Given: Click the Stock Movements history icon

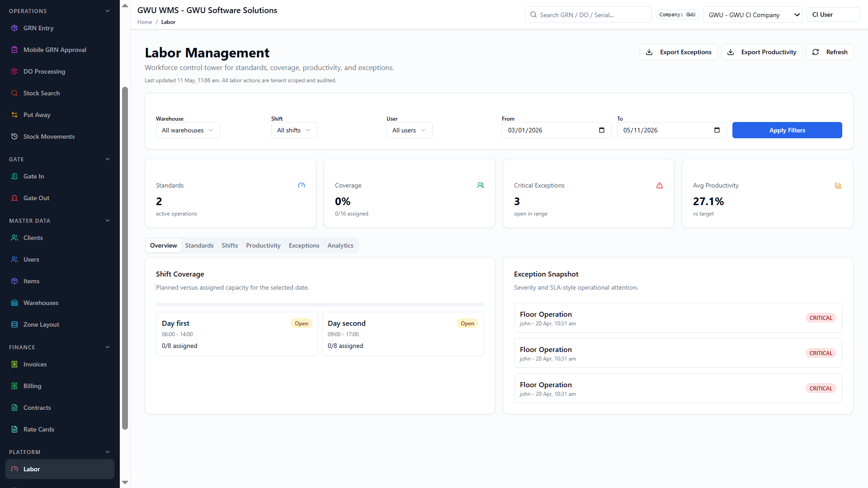Looking at the screenshot, I should (x=14, y=136).
